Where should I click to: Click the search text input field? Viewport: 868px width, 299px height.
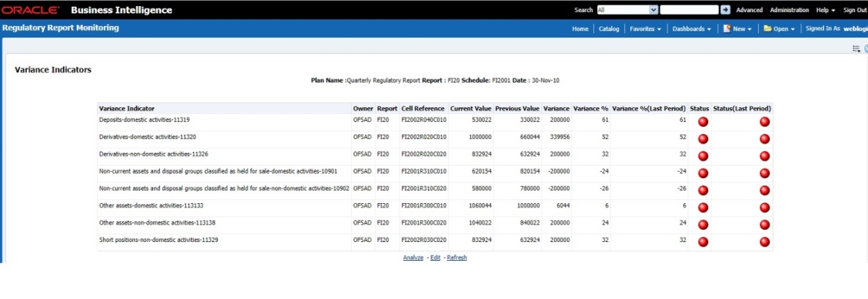(689, 10)
